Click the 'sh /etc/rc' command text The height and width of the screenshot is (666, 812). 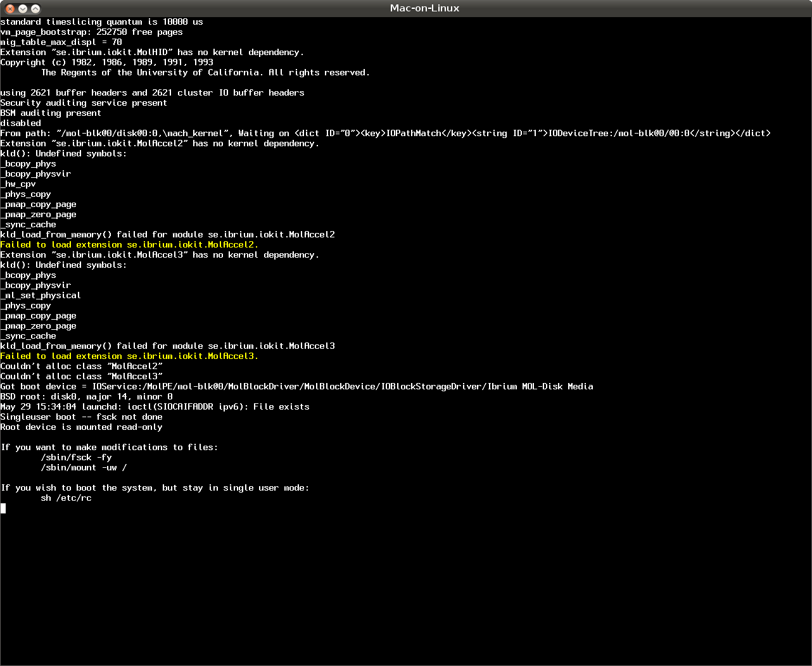[66, 498]
